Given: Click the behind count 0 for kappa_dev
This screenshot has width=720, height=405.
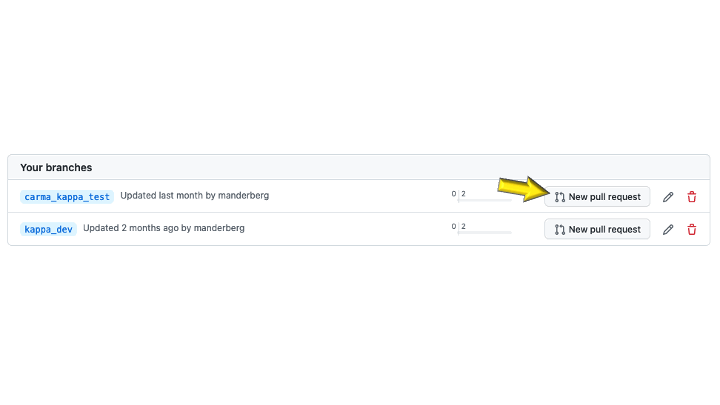Looking at the screenshot, I should click(x=453, y=226).
